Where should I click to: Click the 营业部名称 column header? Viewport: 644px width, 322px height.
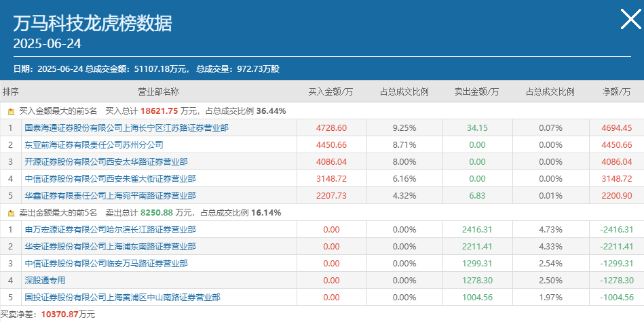coord(159,92)
